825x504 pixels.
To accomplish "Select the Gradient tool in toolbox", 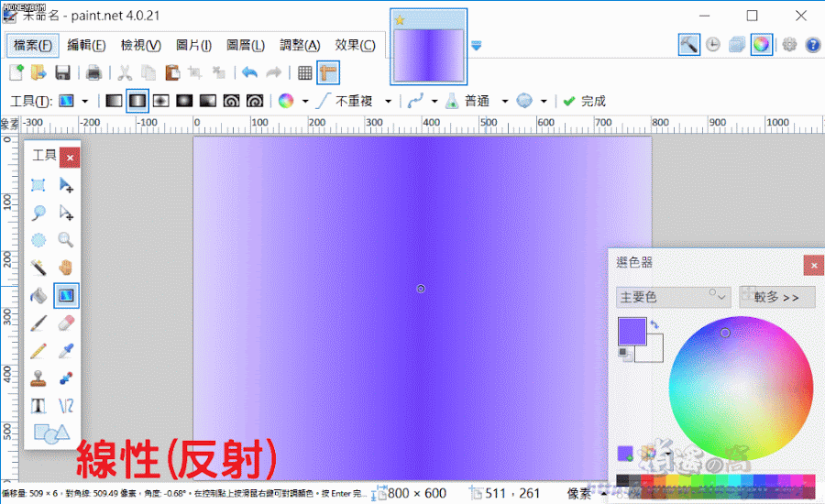I will click(x=66, y=296).
